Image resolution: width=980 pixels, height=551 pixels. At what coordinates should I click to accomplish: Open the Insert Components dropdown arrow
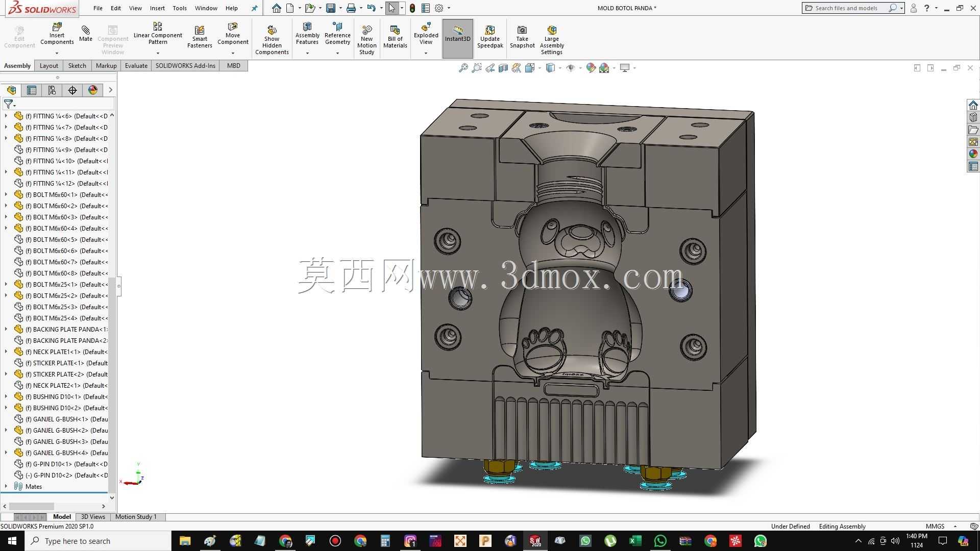[57, 53]
